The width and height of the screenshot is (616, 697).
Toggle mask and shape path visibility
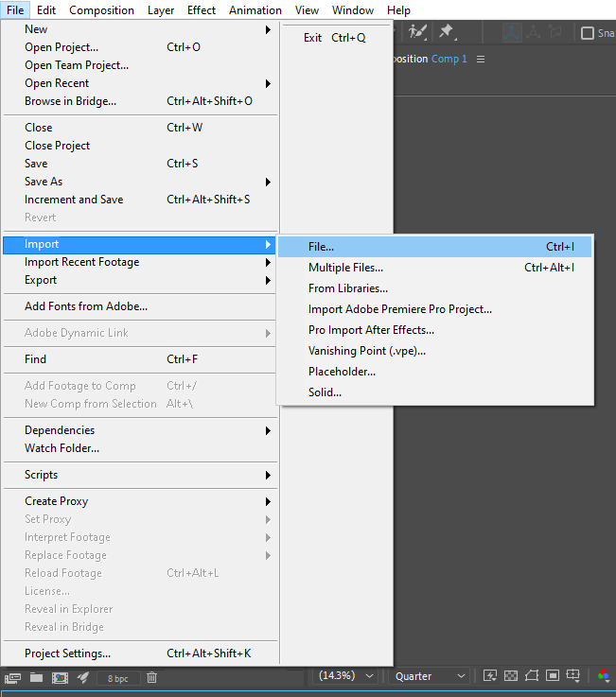(x=532, y=676)
